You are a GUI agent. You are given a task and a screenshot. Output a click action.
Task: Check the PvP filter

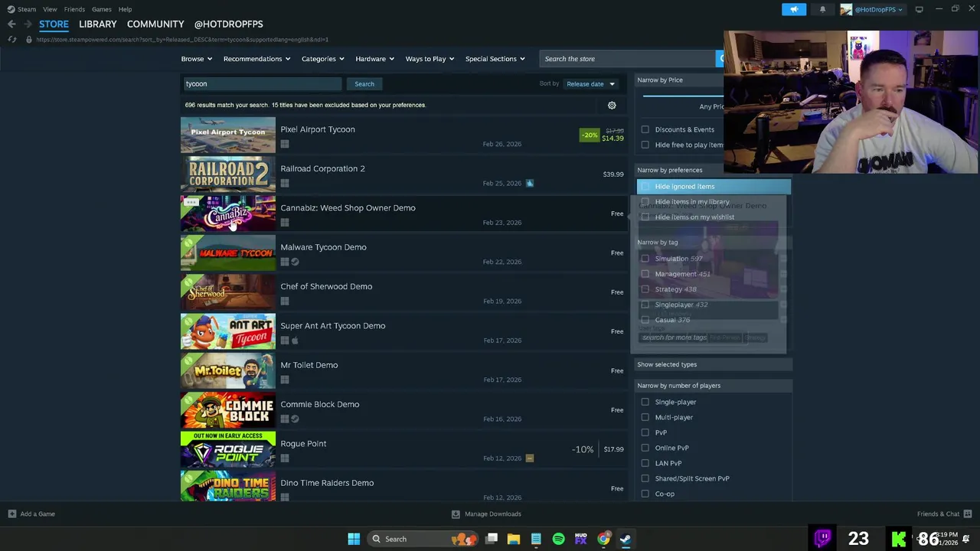point(645,432)
